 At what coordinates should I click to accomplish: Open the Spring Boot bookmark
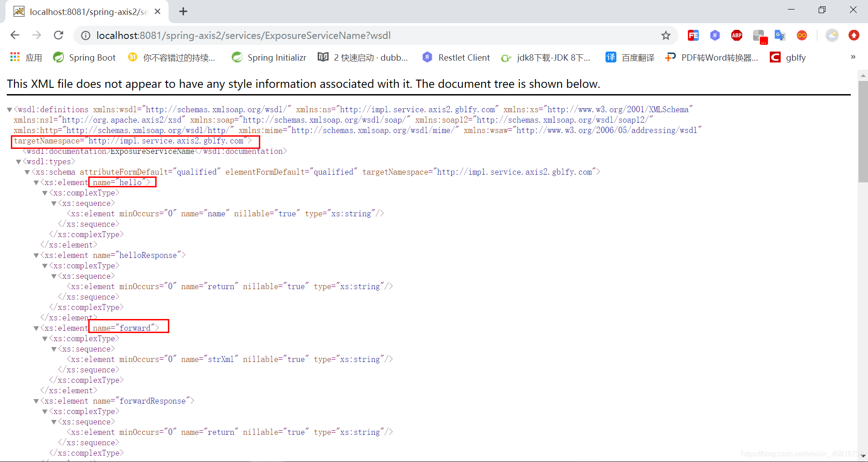[x=84, y=57]
